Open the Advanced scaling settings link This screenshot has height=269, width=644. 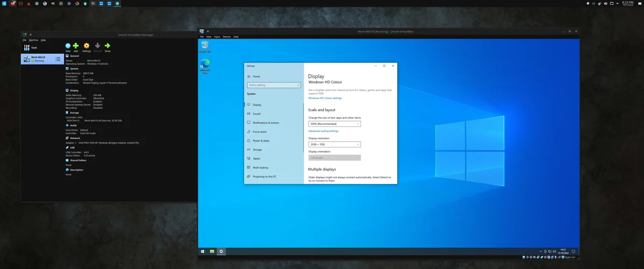323,131
